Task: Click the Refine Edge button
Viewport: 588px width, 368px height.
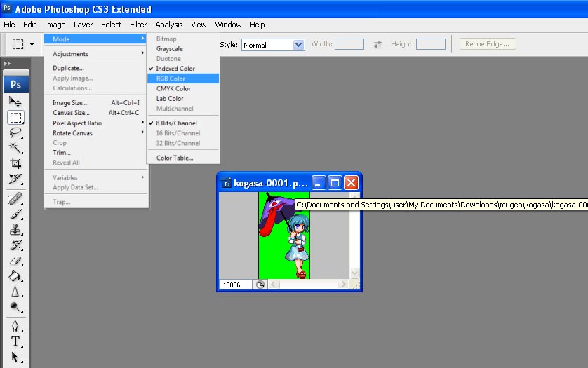Action: click(x=488, y=44)
